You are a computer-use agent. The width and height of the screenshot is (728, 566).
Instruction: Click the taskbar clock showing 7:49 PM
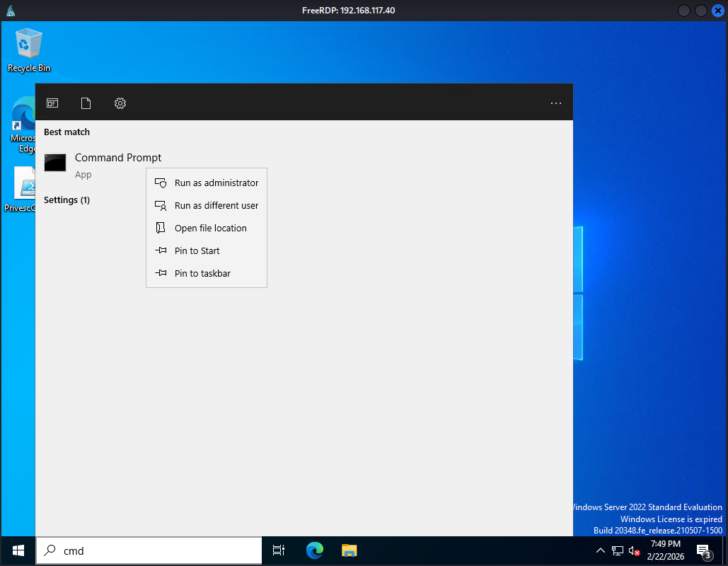(x=665, y=550)
